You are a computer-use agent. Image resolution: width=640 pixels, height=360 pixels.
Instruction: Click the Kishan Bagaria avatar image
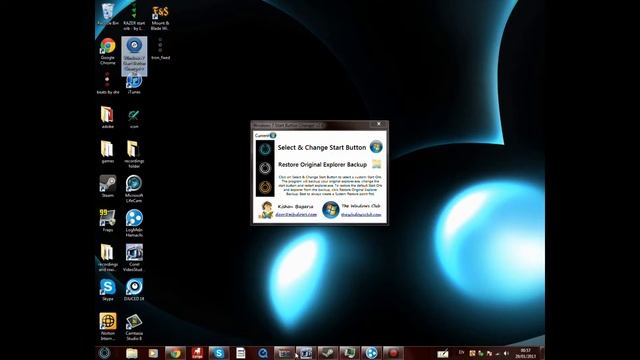pyautogui.click(x=266, y=210)
